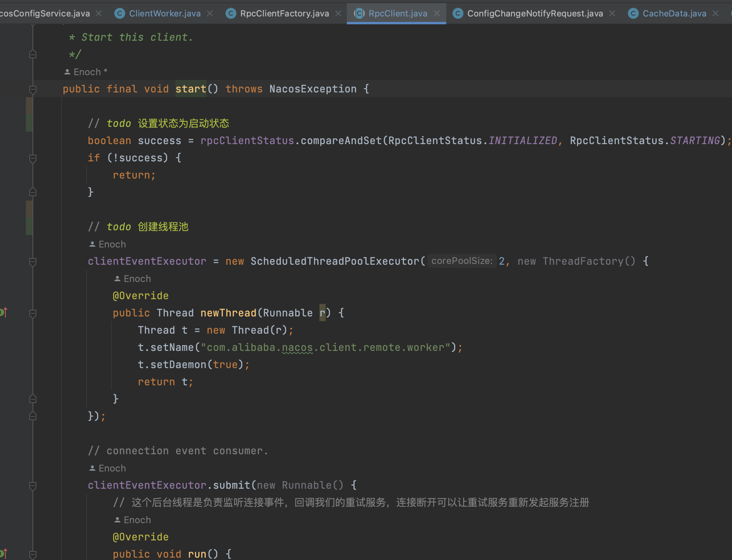Collapse the run() method fold marker
This screenshot has width=732, height=560.
[x=33, y=555]
